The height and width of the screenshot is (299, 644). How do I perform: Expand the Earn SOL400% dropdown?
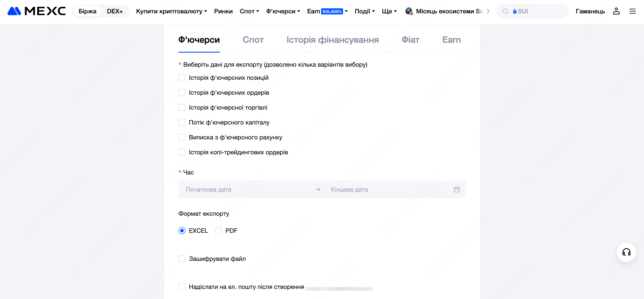pos(327,11)
